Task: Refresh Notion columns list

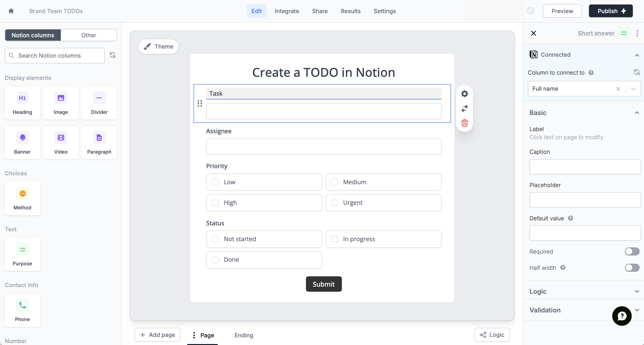Action: [113, 55]
